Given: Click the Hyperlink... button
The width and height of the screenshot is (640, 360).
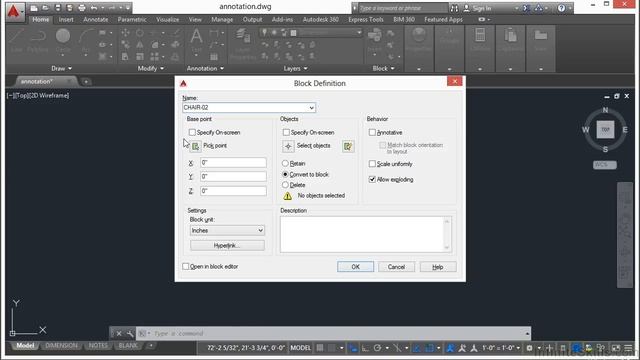Looking at the screenshot, I should pos(227,245).
